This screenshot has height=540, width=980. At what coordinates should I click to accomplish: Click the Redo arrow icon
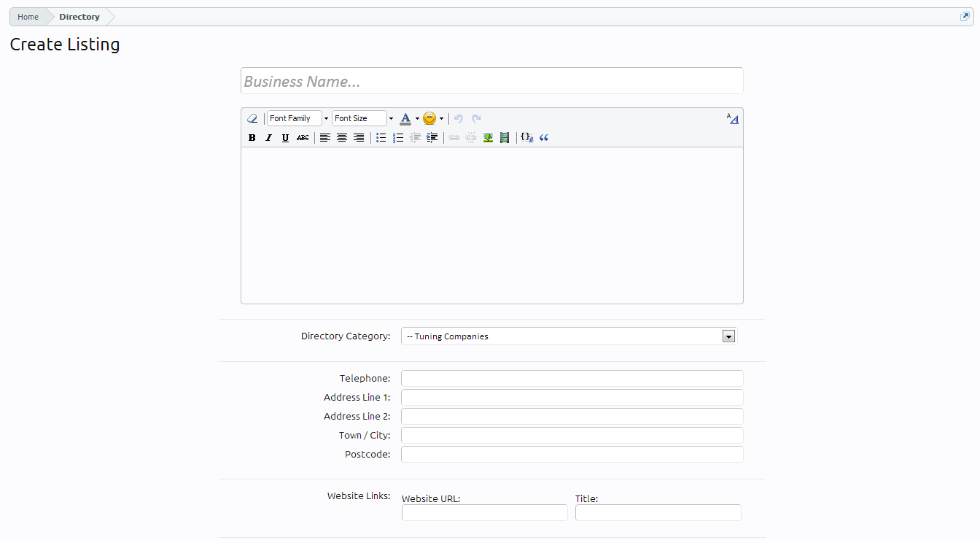[x=476, y=118]
